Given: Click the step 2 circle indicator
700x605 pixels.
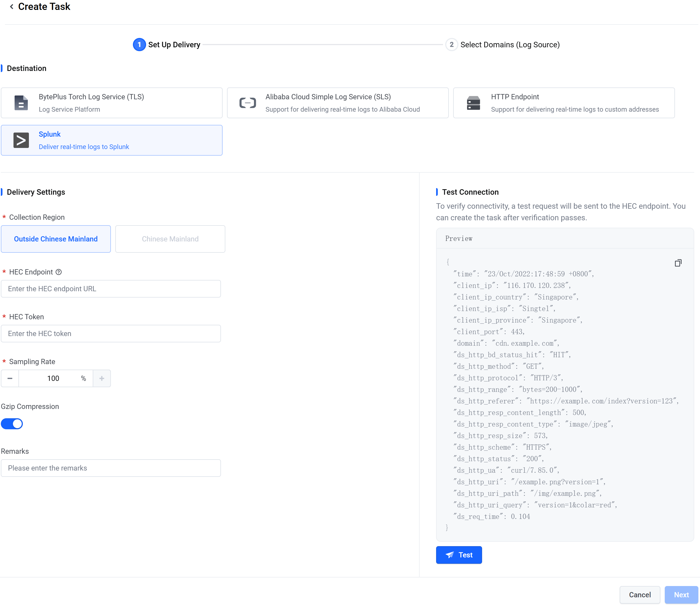Looking at the screenshot, I should (451, 45).
